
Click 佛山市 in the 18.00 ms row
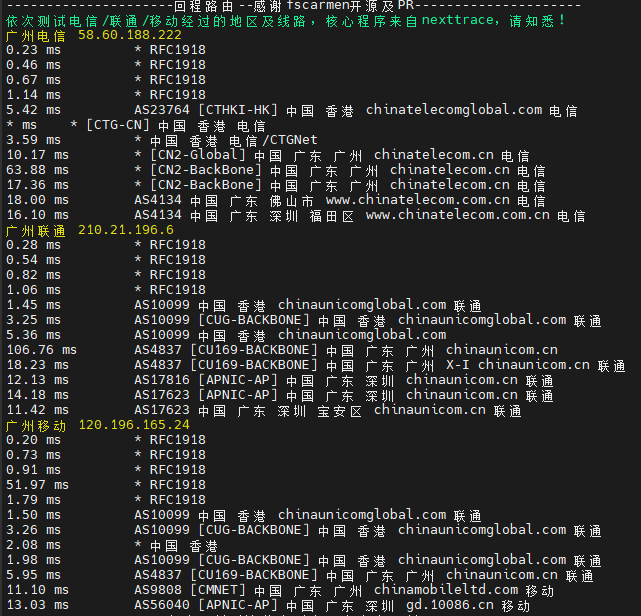[x=292, y=201]
